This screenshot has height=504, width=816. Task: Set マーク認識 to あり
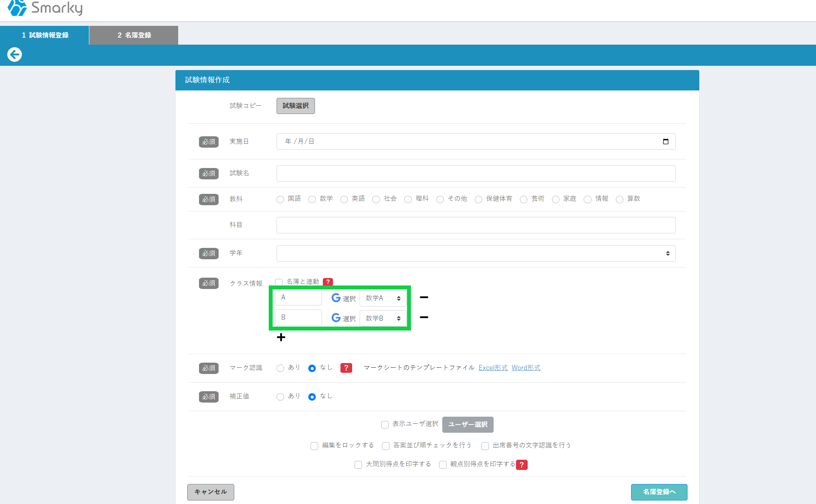tap(280, 368)
